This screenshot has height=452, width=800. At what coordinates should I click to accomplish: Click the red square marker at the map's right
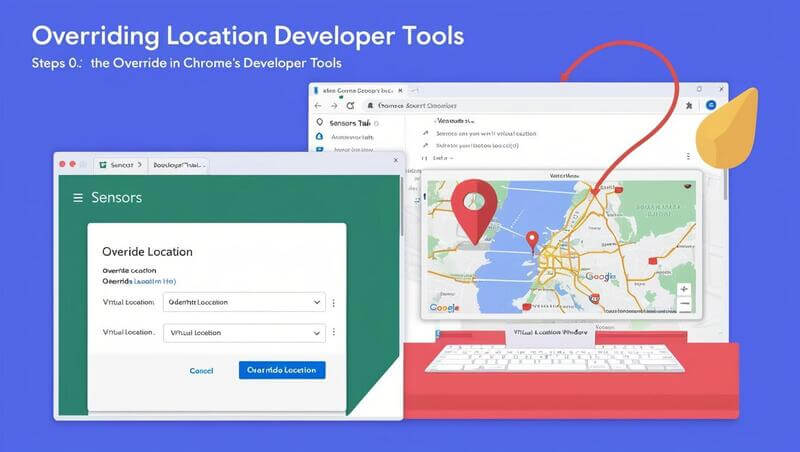pos(652,261)
